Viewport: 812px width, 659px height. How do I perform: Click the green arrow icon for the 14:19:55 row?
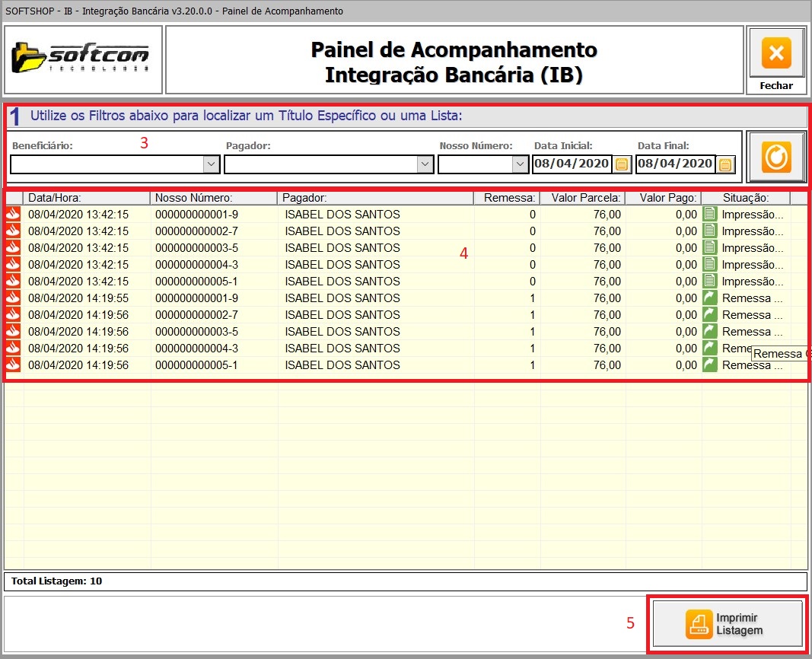pyautogui.click(x=710, y=298)
